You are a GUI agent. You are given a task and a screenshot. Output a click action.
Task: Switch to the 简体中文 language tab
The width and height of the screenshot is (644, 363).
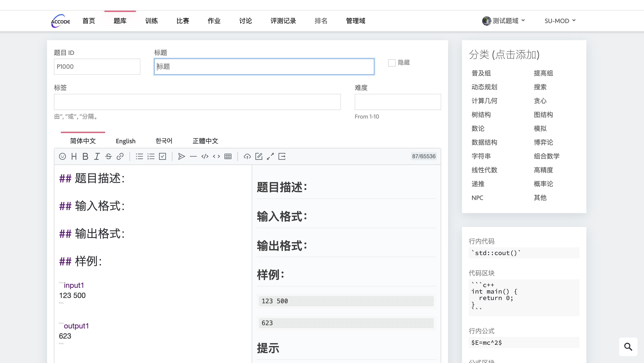tap(83, 141)
